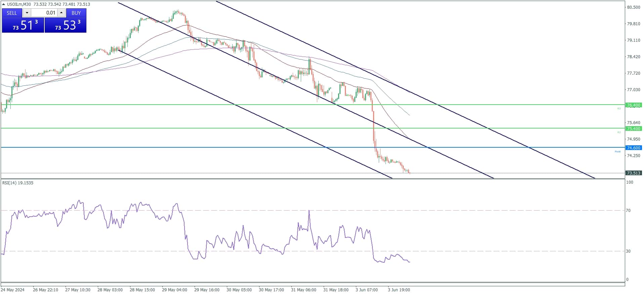Click the USOILm,M30 chart title text
Viewport: 644px width, 294px height.
pos(19,4)
